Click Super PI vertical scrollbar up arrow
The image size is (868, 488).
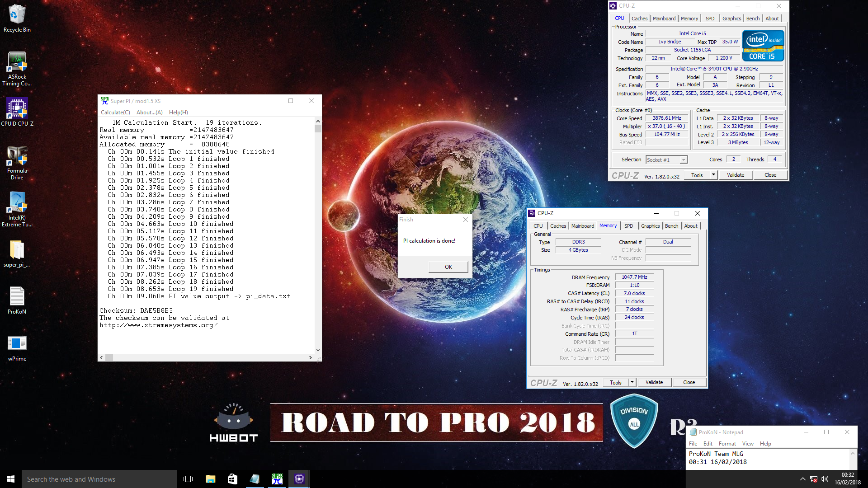click(318, 122)
